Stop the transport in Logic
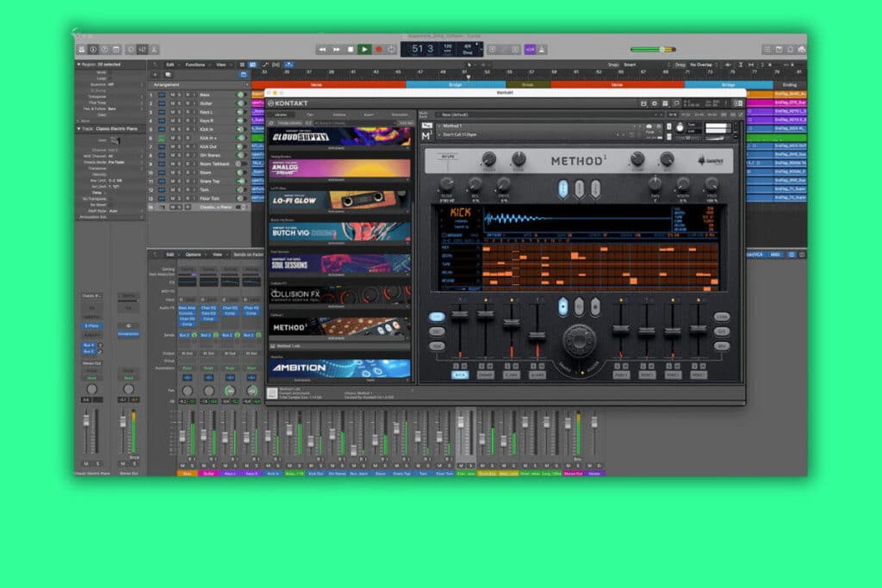 (351, 49)
